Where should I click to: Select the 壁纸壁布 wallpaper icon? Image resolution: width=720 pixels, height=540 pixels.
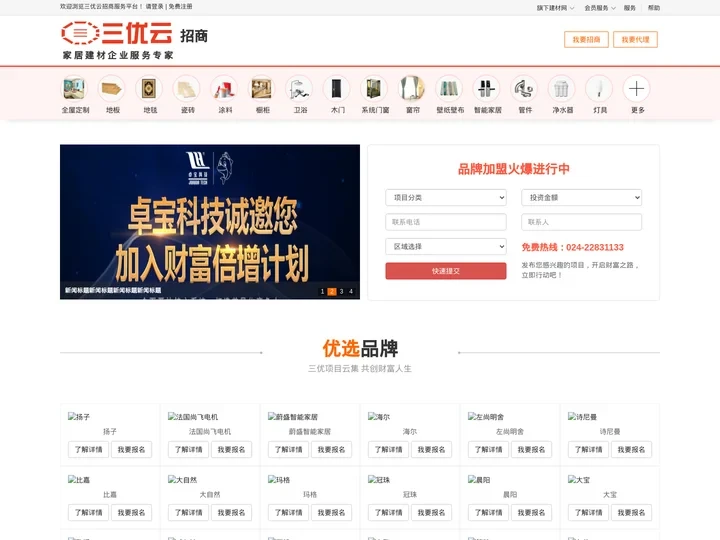450,88
